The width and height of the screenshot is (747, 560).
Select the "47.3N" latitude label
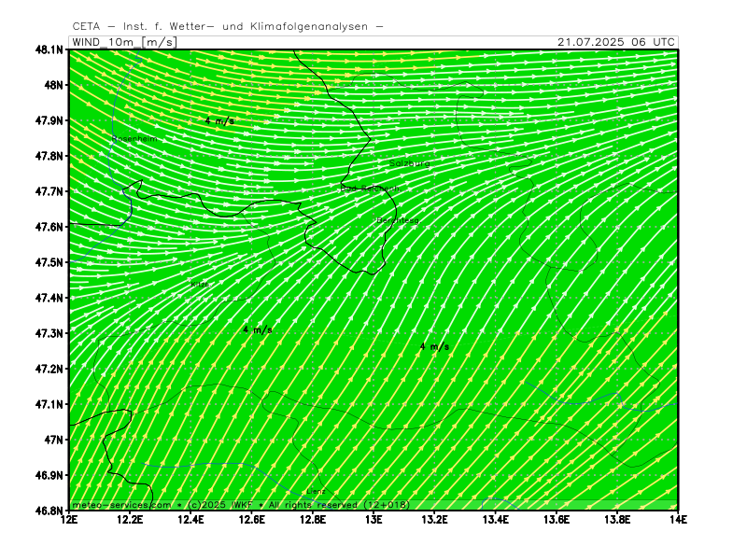point(49,333)
